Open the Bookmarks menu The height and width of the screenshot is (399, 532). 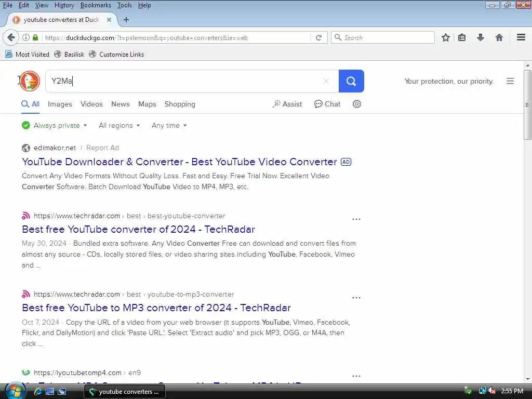click(x=96, y=5)
